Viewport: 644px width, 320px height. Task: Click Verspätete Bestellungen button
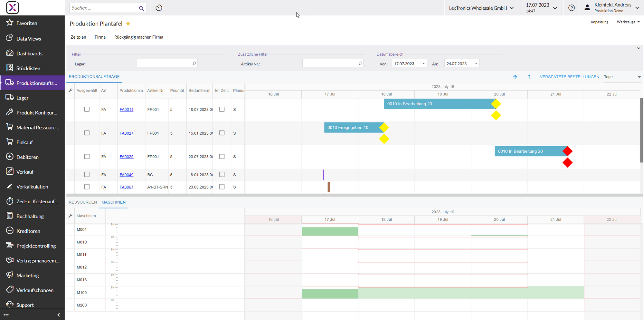(569, 77)
